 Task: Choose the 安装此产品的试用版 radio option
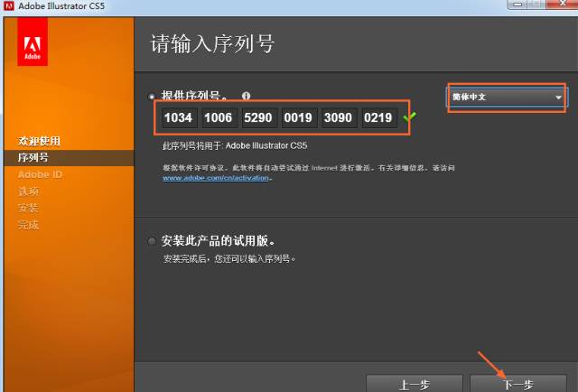[152, 241]
